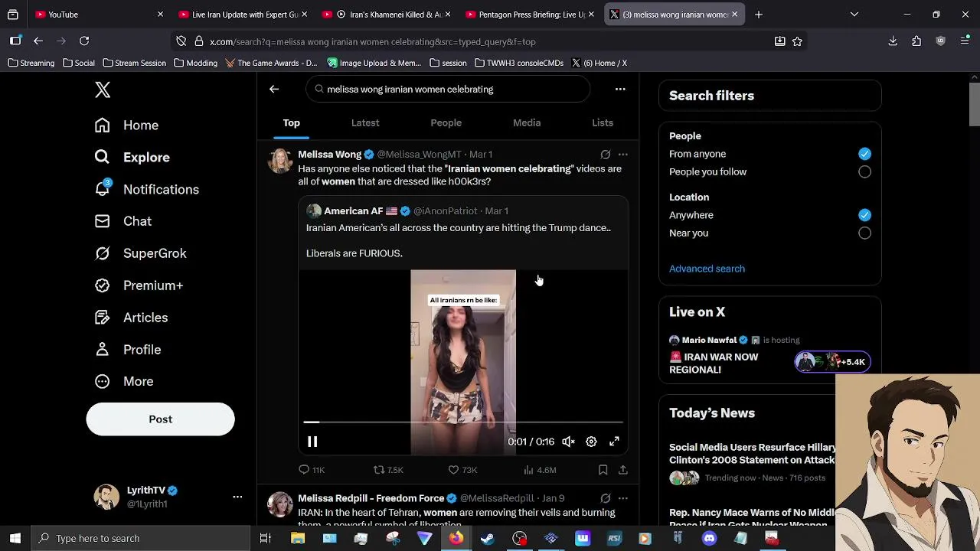Switch to the Latest tab
Viewport: 980px width, 551px height.
[365, 122]
